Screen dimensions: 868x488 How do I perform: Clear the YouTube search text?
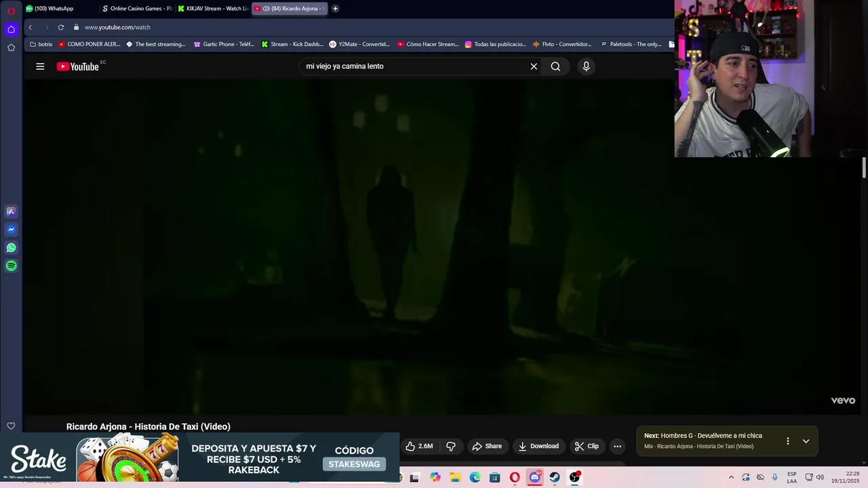click(534, 66)
